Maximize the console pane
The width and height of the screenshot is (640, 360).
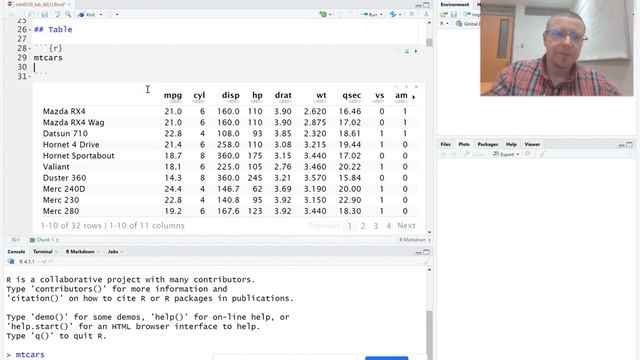click(426, 252)
